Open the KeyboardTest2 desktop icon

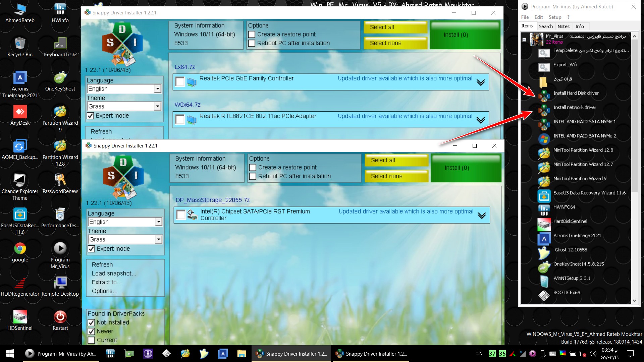60,47
